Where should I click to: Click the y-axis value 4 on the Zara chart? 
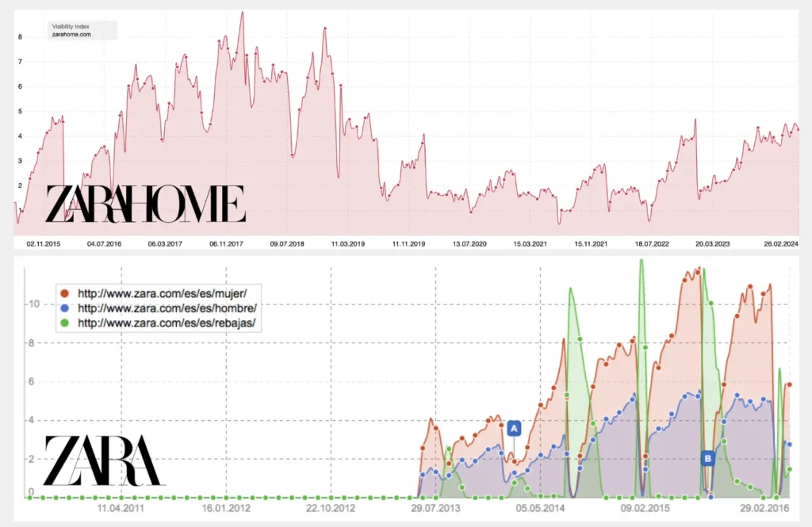(31, 420)
